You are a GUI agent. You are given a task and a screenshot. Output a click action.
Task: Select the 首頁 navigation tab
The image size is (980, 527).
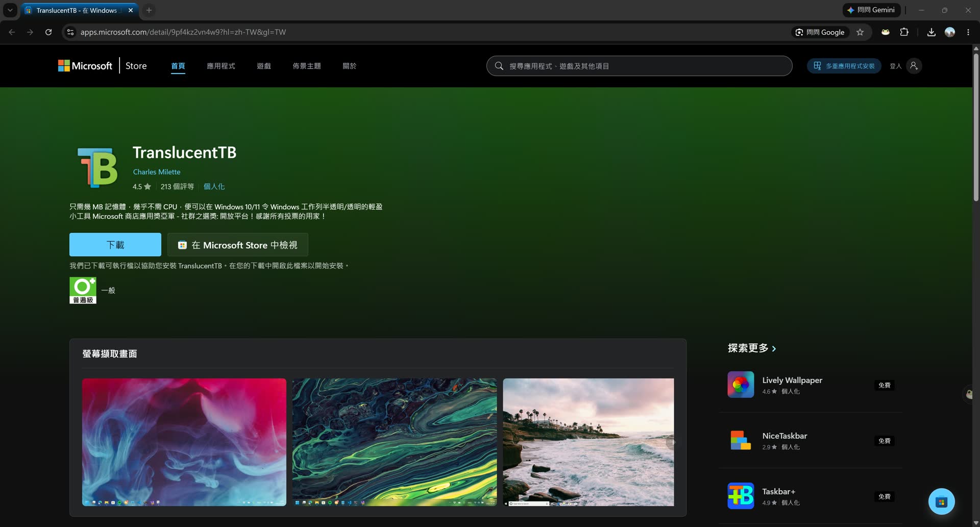(x=178, y=66)
